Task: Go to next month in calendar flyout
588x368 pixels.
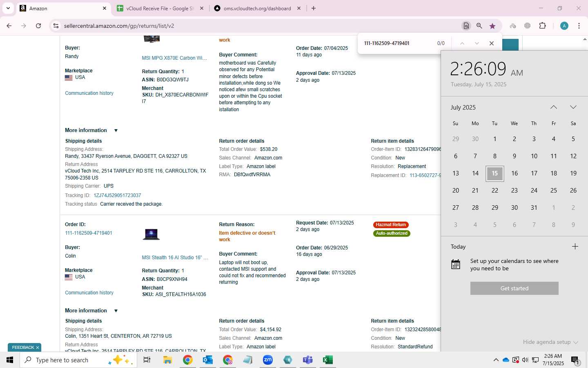Action: click(573, 107)
